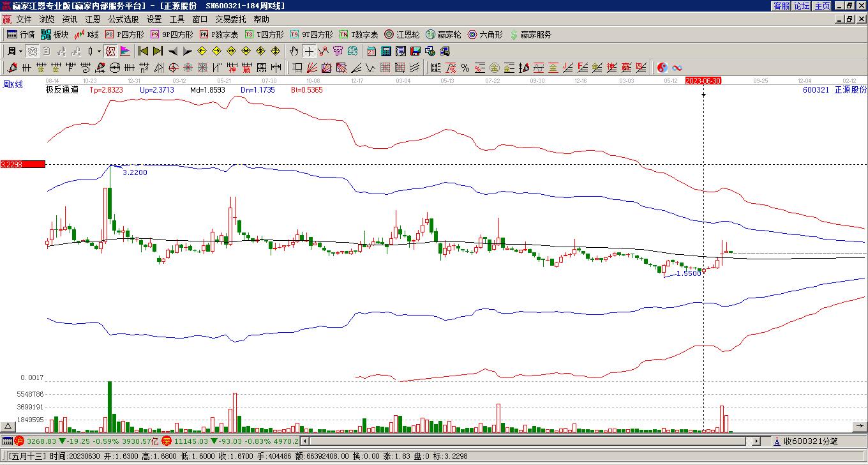The width and height of the screenshot is (868, 465).
Task: Click the red-blue yin-yang icon
Action: [x=662, y=68]
